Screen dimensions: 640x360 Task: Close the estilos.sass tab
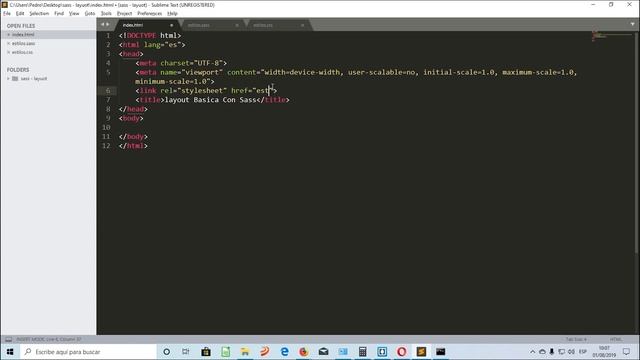pos(237,25)
